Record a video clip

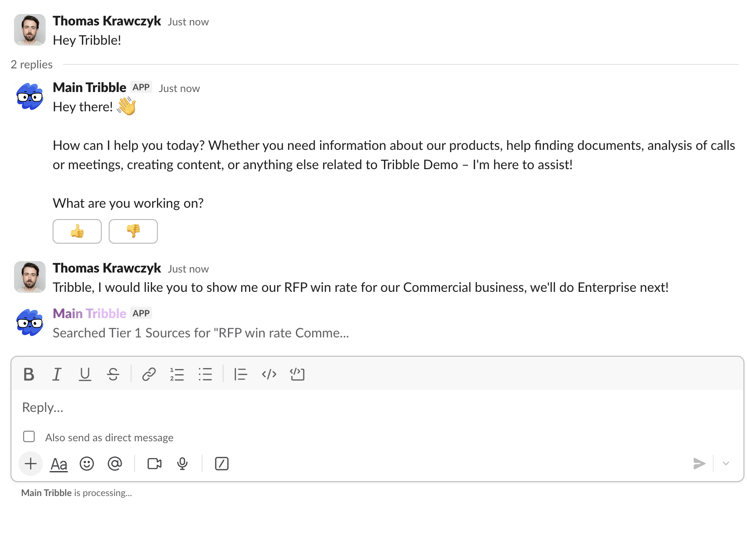154,464
